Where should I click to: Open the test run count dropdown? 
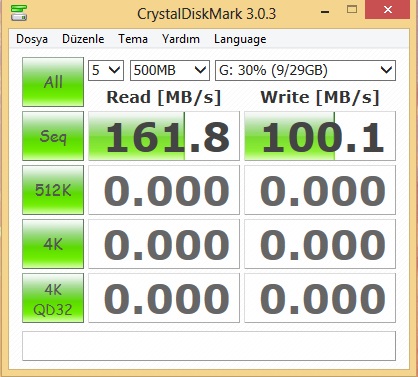[106, 70]
